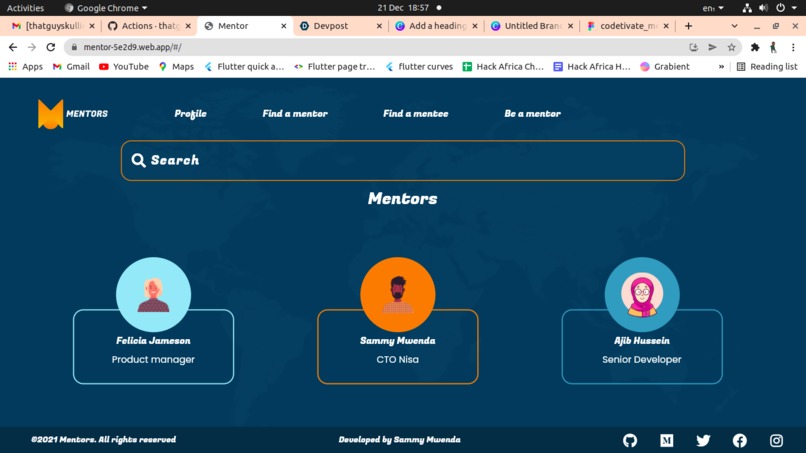Open the Chrome extensions puzzle icon
This screenshot has height=453, width=806.
pyautogui.click(x=755, y=47)
